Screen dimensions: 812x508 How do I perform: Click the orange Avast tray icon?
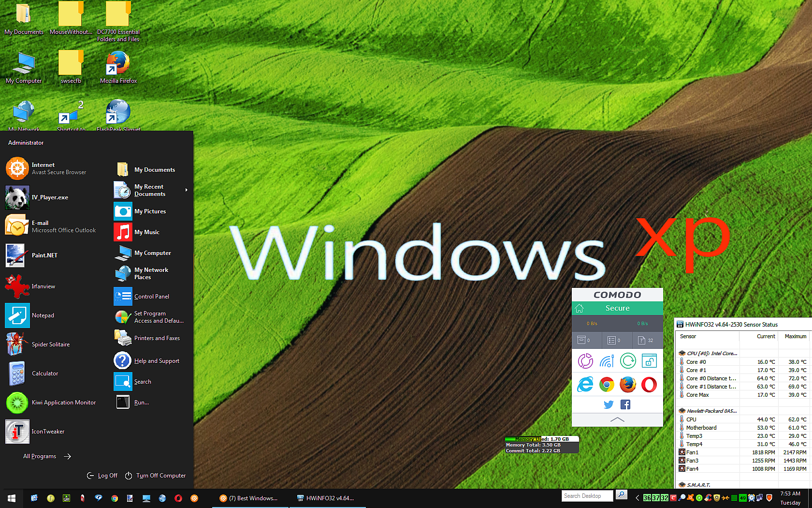point(691,498)
